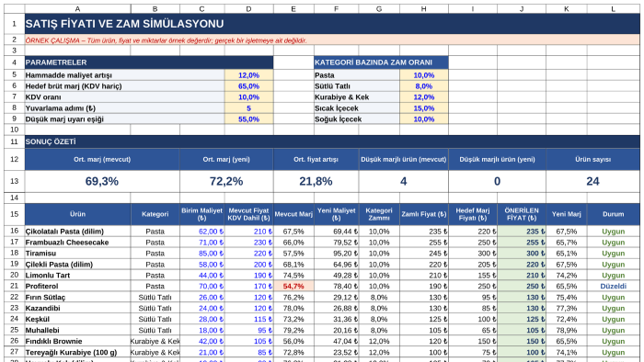Select the 'Durum' table column header
This screenshot has height=362, width=644.
point(614,214)
